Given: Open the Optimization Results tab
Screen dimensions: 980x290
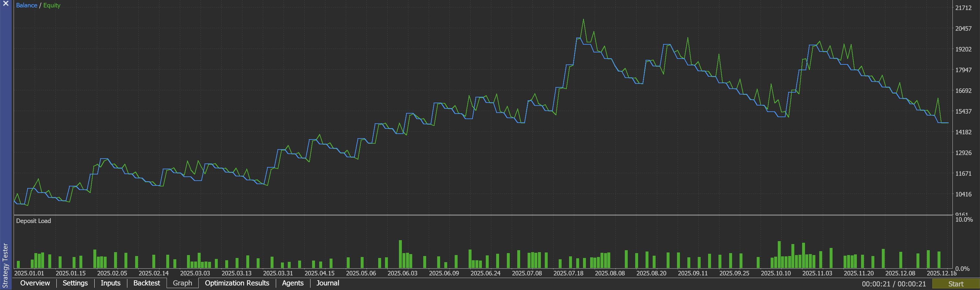Looking at the screenshot, I should tap(237, 283).
